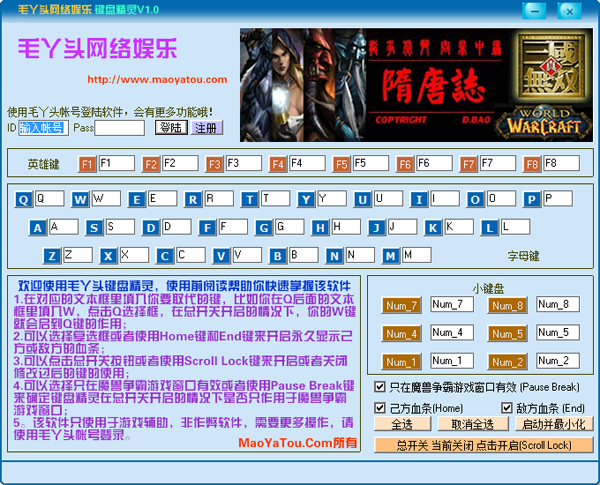Activate the V letter key button
This screenshot has width=600, height=485.
tap(221, 256)
